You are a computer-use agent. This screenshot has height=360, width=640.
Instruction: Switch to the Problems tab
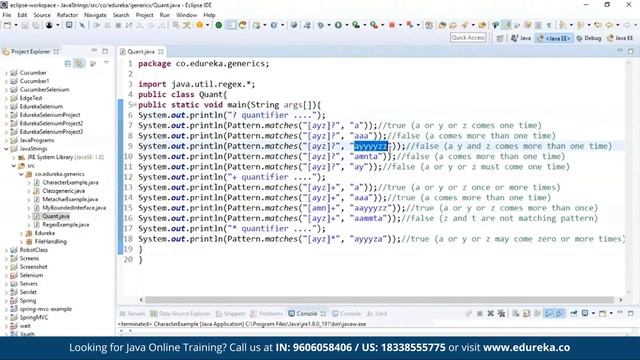pyautogui.click(x=267, y=313)
